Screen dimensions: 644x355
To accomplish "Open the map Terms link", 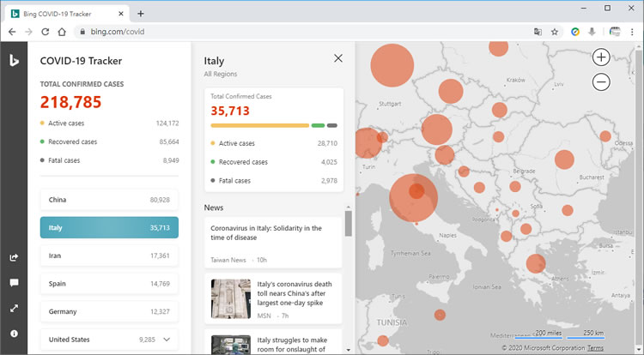I will (595, 348).
